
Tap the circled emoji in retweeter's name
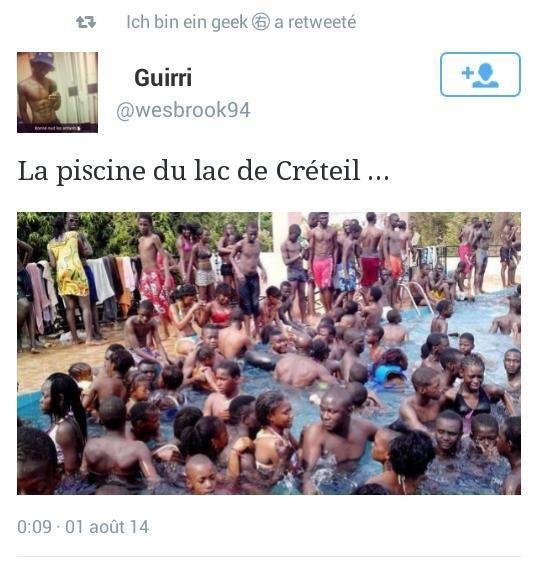pos(261,22)
